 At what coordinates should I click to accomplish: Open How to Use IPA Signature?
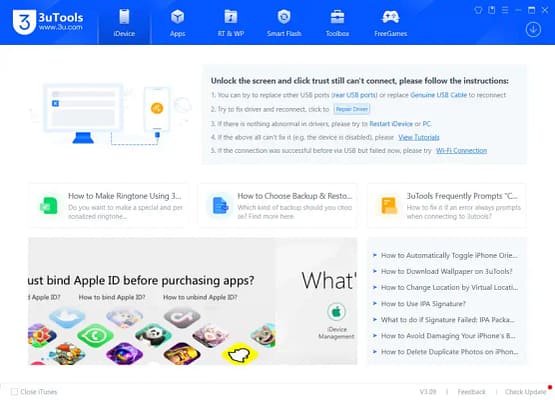point(423,303)
